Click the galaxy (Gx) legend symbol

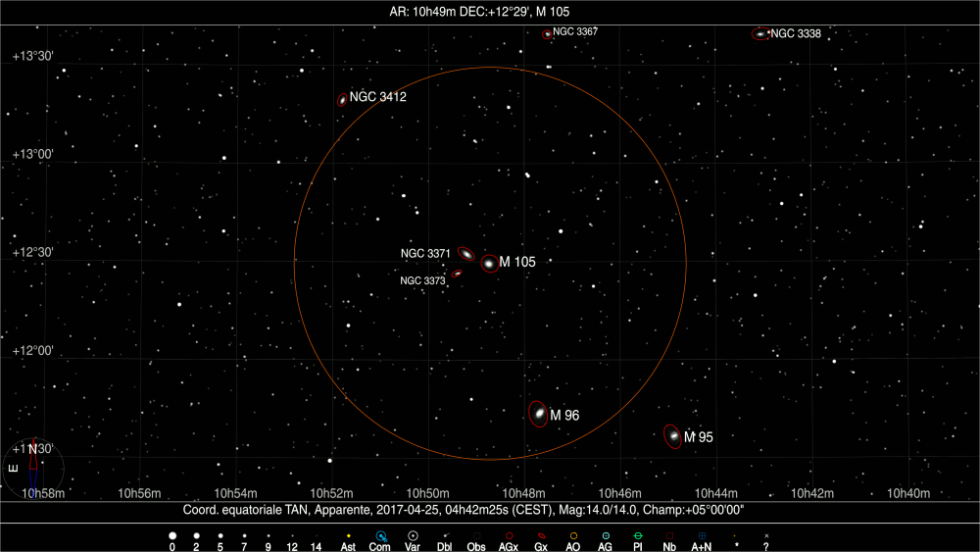point(541,535)
